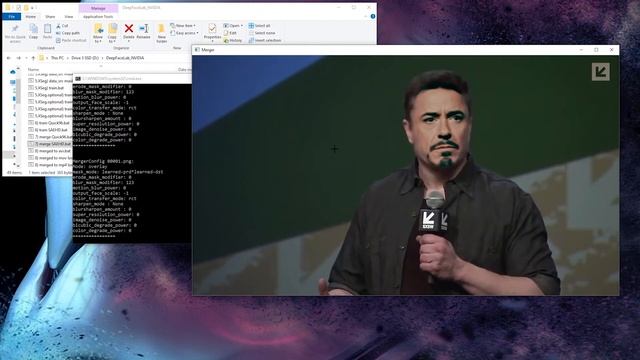
Task: Open the File tab in Explorer
Action: click(x=11, y=17)
